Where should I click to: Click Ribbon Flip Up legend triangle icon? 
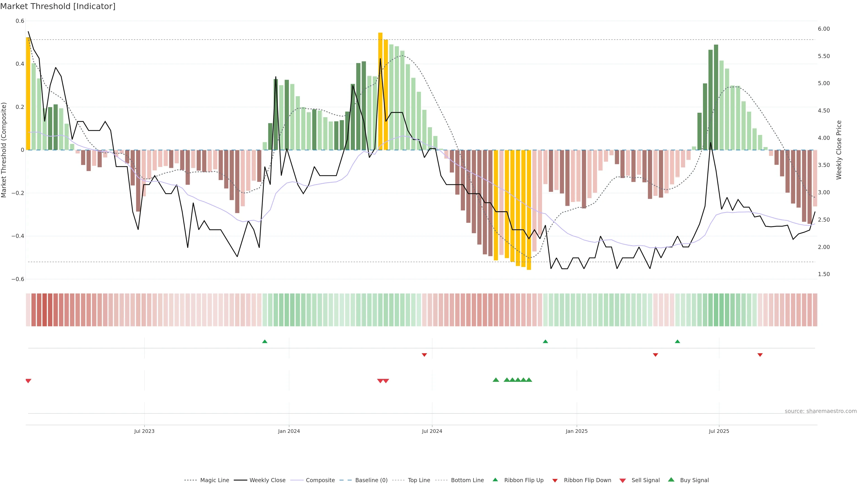[495, 480]
